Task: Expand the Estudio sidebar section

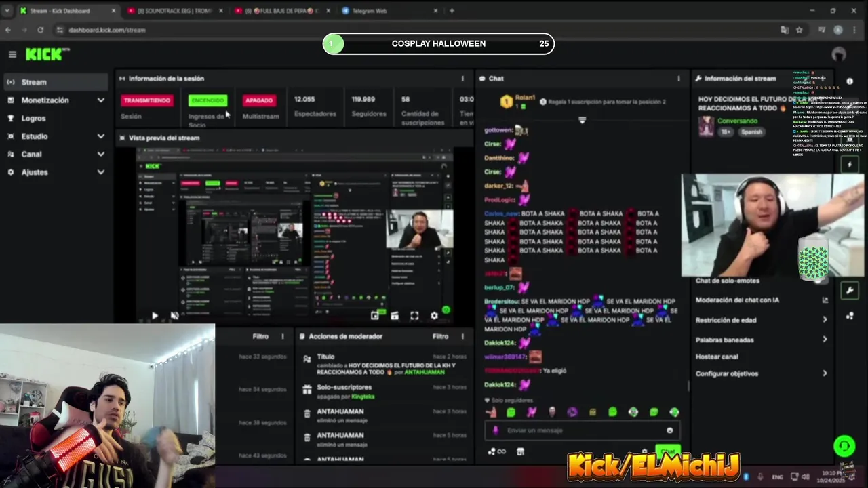Action: click(54, 136)
